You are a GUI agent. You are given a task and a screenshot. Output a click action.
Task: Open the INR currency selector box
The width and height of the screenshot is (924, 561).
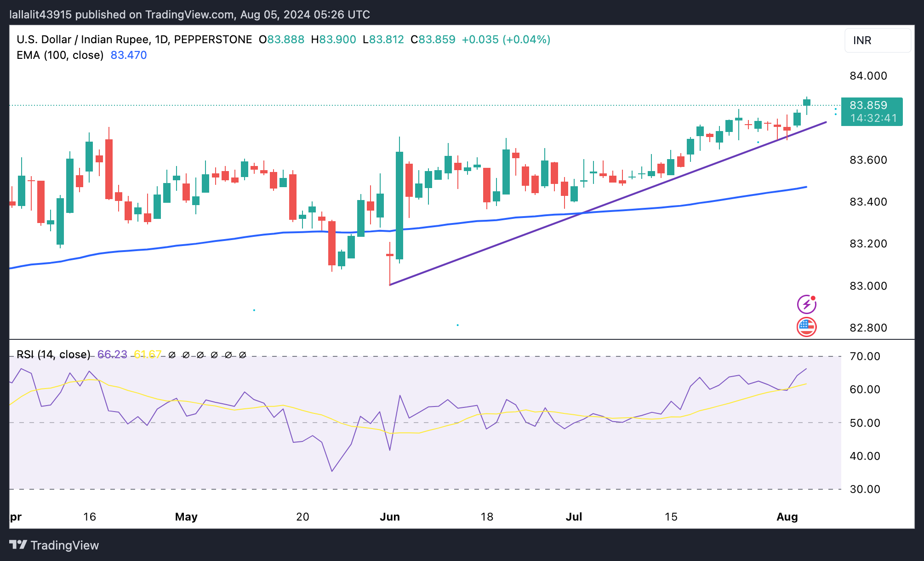(x=877, y=40)
